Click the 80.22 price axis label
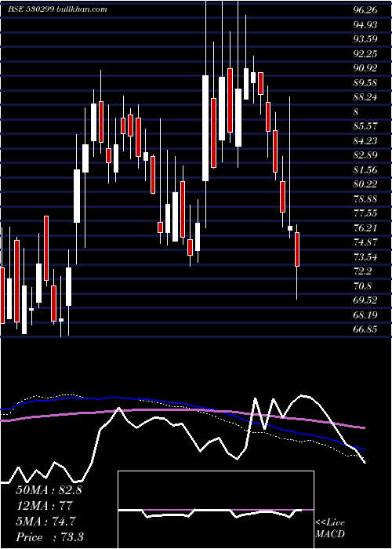 pyautogui.click(x=365, y=184)
